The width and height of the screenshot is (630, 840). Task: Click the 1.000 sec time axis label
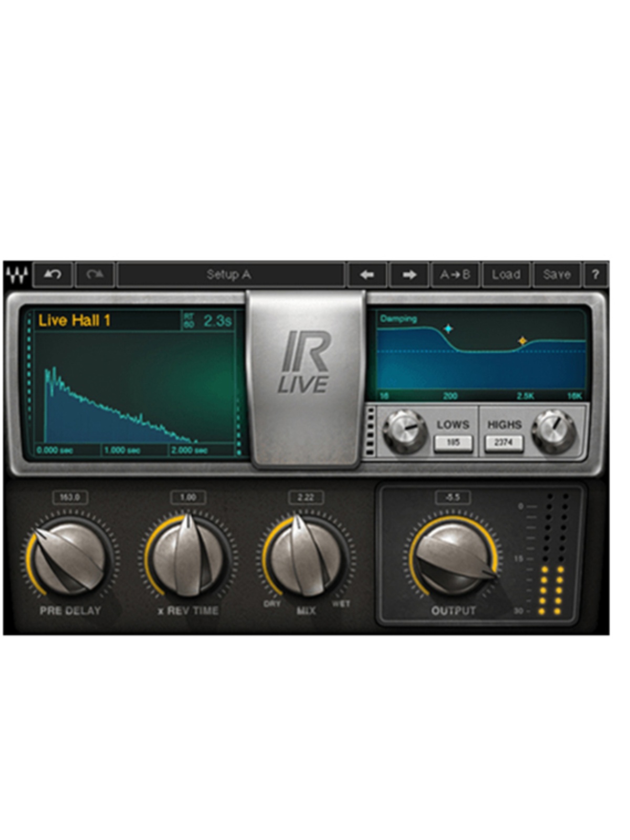tap(122, 450)
